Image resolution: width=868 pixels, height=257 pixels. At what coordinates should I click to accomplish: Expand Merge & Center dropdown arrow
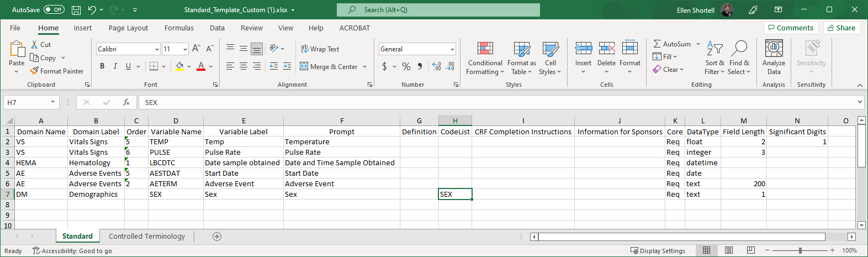(365, 66)
